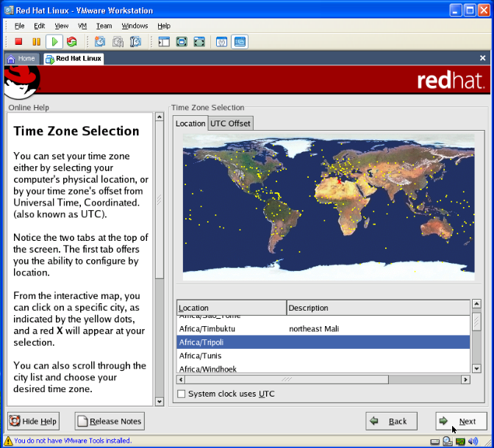
Task: Hide the online help panel
Action: click(x=33, y=422)
